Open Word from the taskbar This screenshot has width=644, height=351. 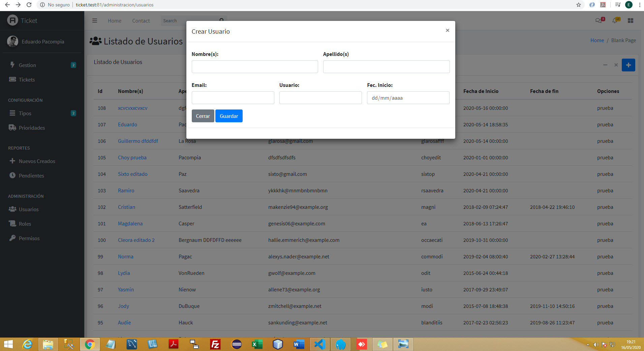pos(299,344)
